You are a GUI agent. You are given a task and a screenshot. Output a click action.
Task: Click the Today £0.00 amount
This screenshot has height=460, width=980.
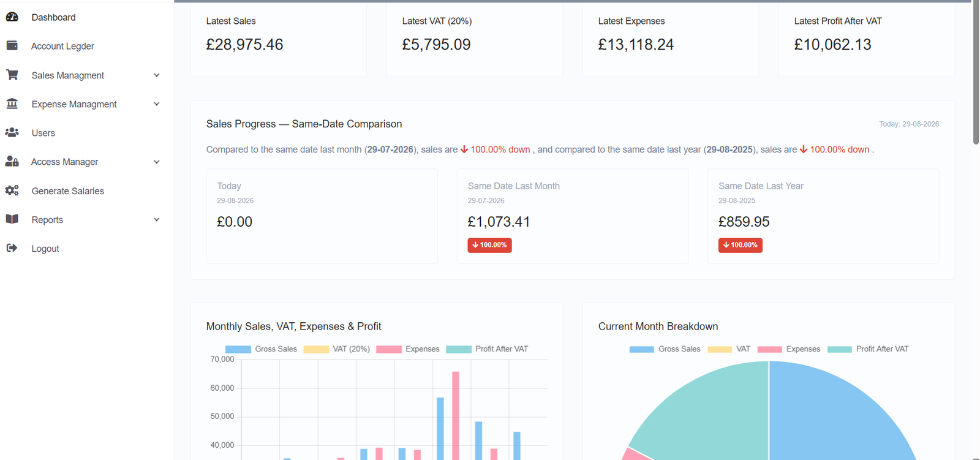tap(235, 222)
